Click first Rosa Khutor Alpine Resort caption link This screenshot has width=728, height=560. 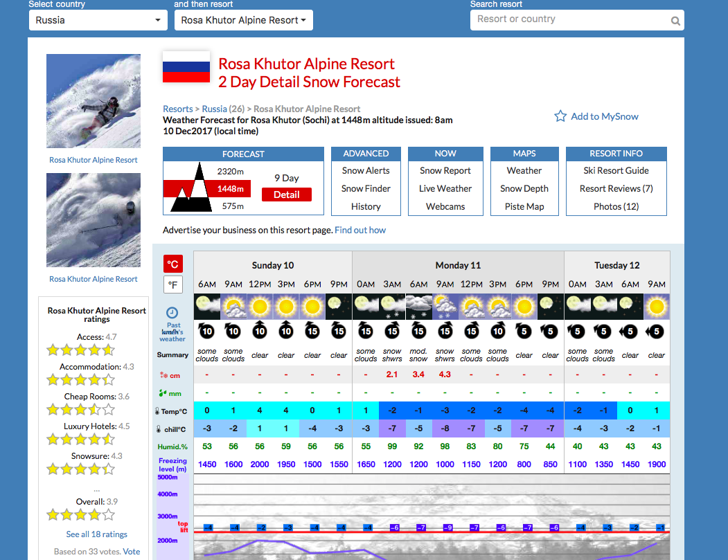tap(94, 160)
